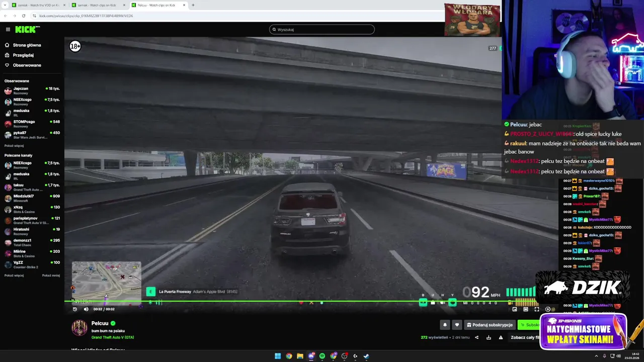Share the clip with share icon
This screenshot has height=362, width=644.
pyautogui.click(x=477, y=337)
